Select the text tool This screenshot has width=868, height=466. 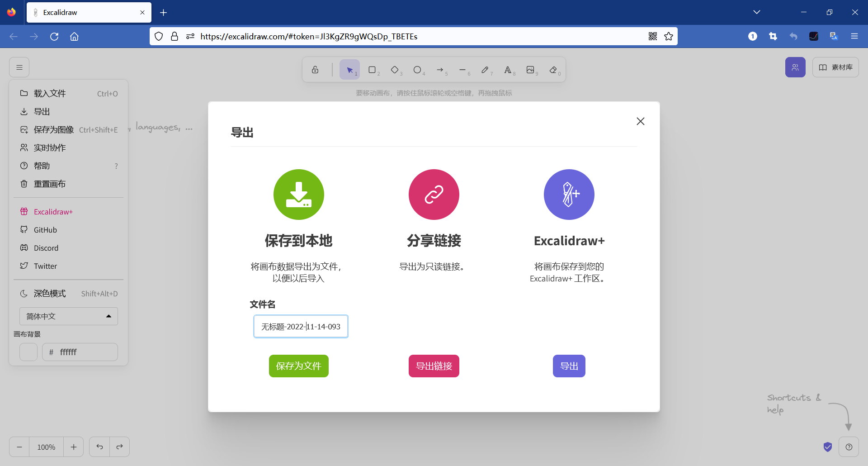coord(508,70)
